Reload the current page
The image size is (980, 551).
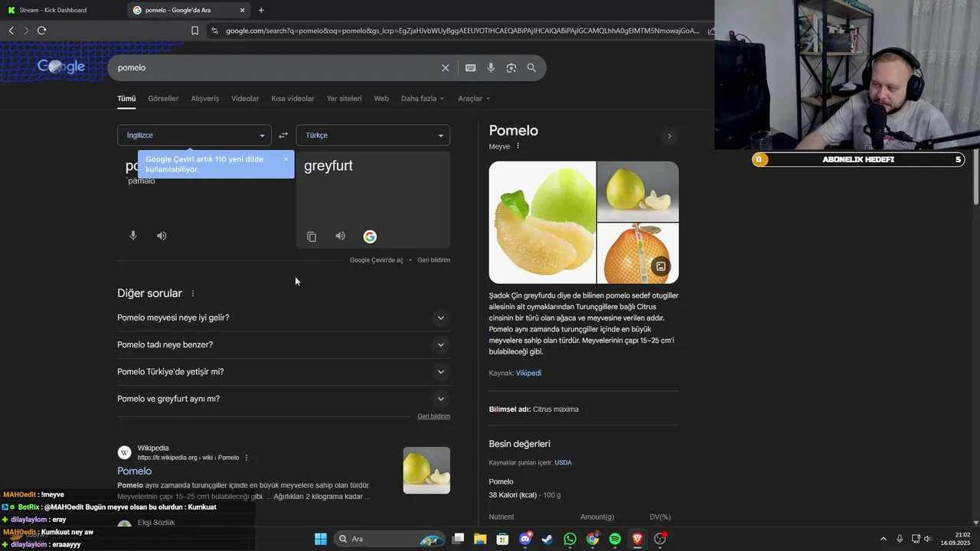coord(42,31)
